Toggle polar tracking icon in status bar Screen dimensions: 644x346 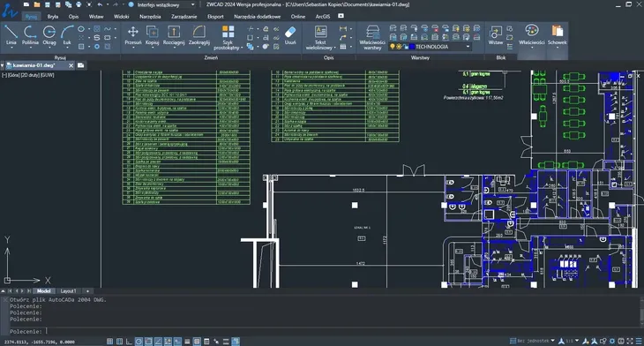pos(139,342)
